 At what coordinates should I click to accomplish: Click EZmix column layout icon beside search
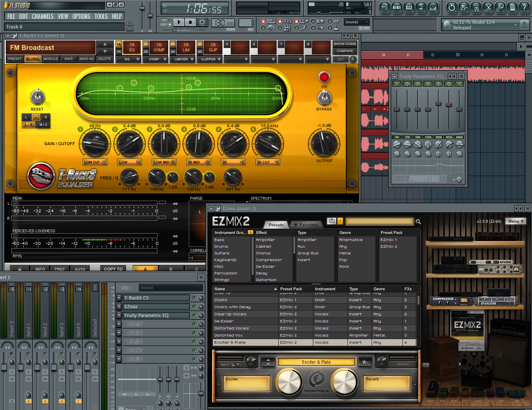pos(332,221)
